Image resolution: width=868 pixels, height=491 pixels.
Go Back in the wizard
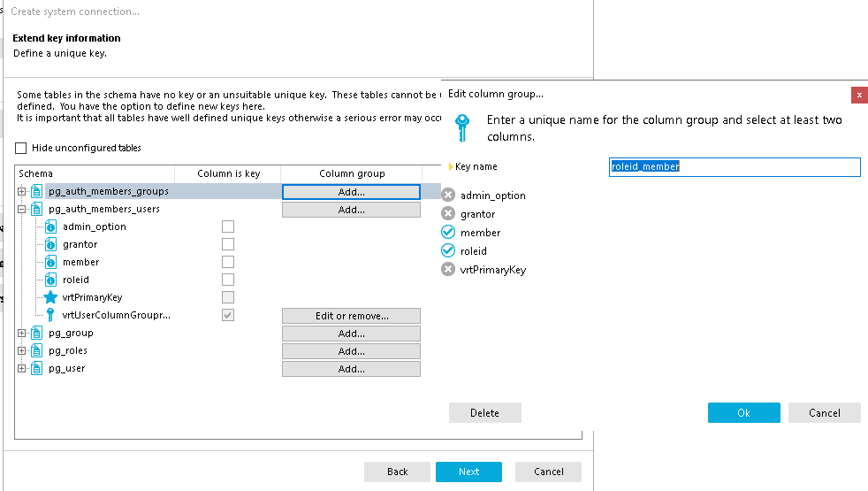(397, 472)
